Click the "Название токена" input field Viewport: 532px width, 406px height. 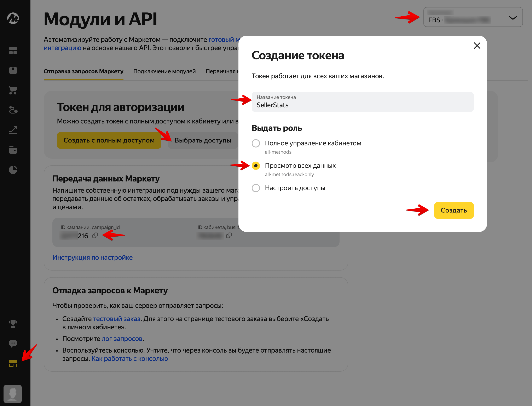[362, 102]
